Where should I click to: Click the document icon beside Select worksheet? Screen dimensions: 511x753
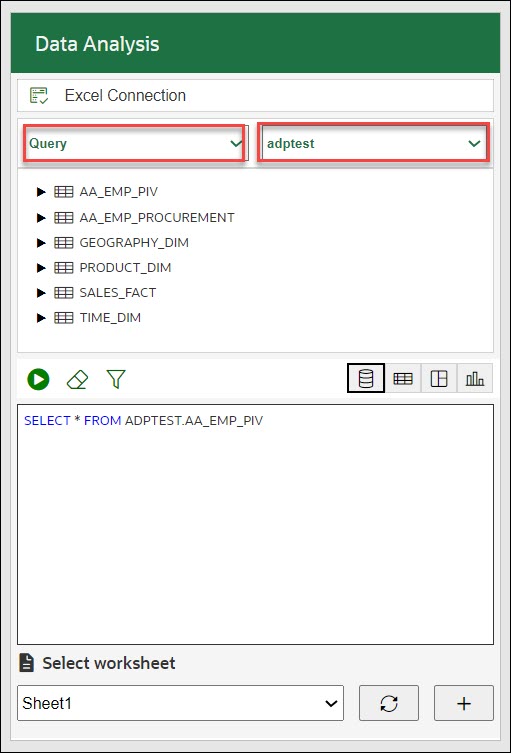point(26,663)
